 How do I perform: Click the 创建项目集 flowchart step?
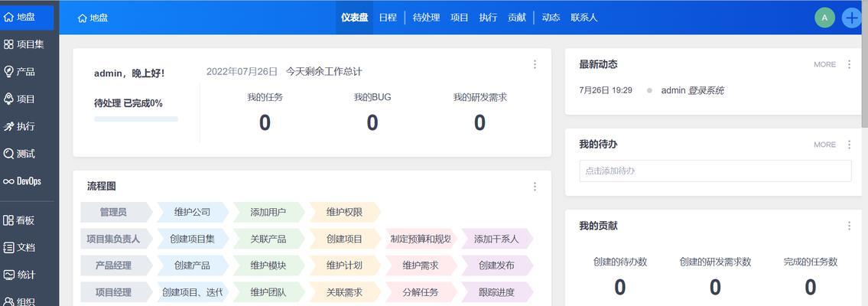point(192,239)
